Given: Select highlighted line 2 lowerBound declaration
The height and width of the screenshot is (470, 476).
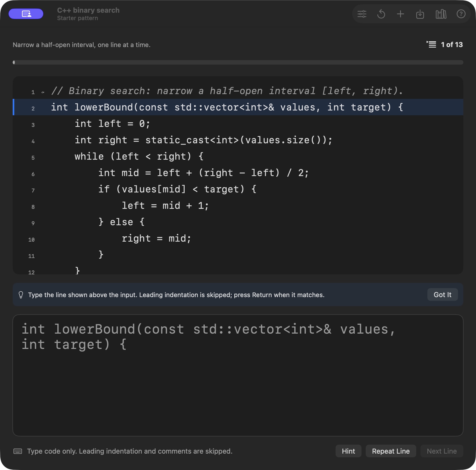Looking at the screenshot, I should tap(238, 107).
